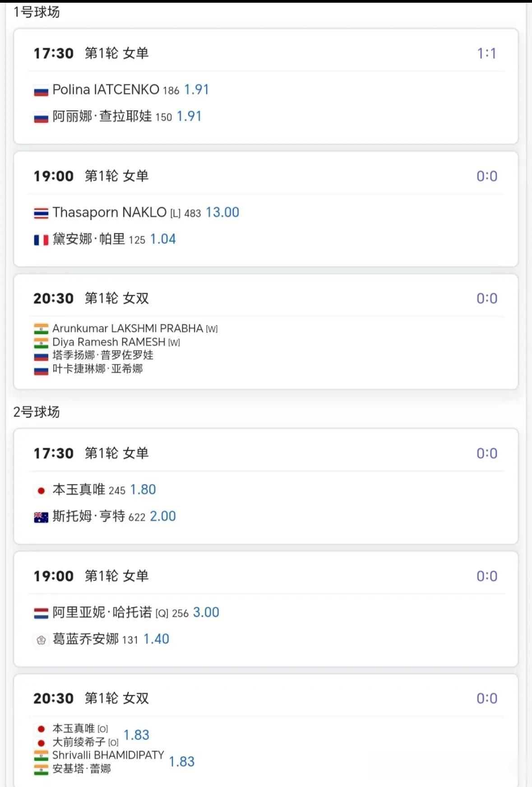This screenshot has width=532, height=787.
Task: Select the 1号球场 section header
Action: point(37,12)
